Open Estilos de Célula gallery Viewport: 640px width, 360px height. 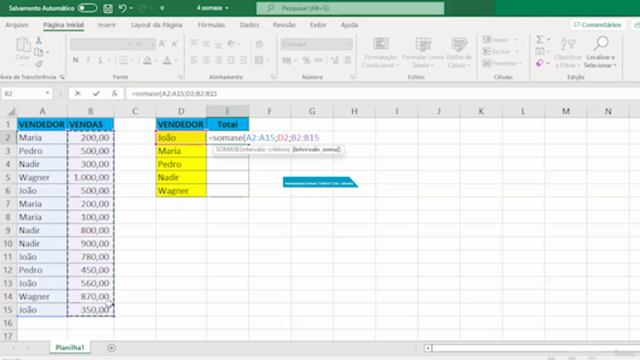[x=459, y=53]
